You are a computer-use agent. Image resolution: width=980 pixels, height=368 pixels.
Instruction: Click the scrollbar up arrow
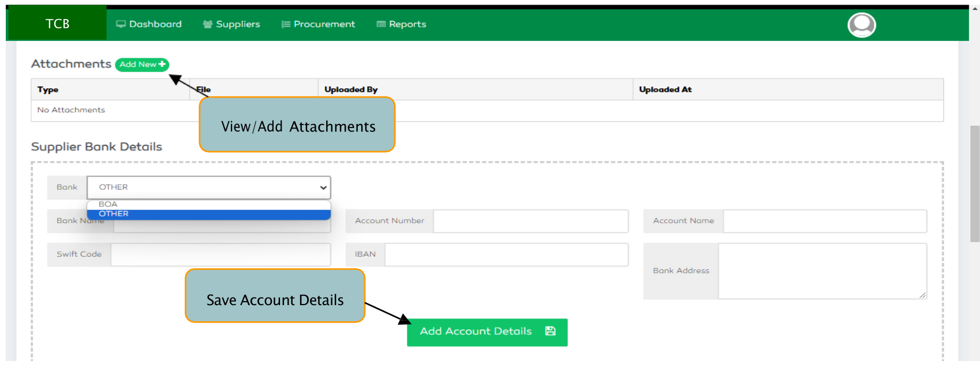tap(975, 9)
